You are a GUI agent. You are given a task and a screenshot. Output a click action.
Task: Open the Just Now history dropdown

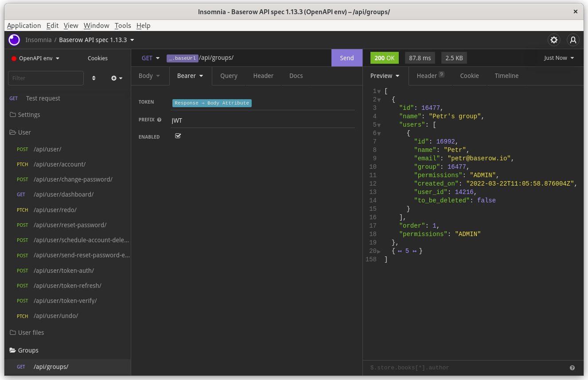tap(559, 58)
